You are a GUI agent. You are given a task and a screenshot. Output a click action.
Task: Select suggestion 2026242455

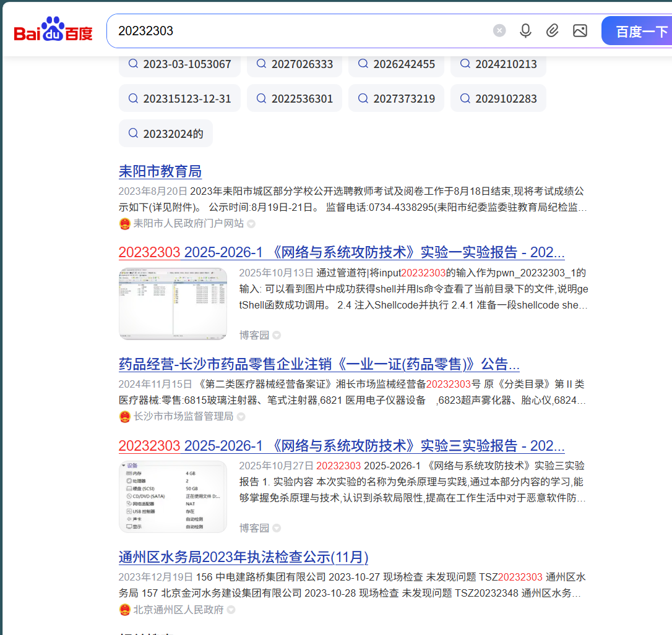[397, 64]
